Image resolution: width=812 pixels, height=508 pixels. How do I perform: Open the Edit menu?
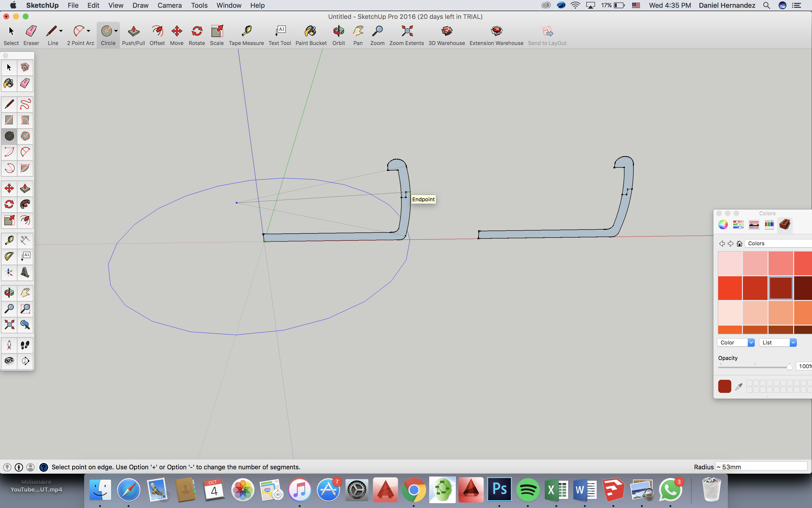[93, 5]
